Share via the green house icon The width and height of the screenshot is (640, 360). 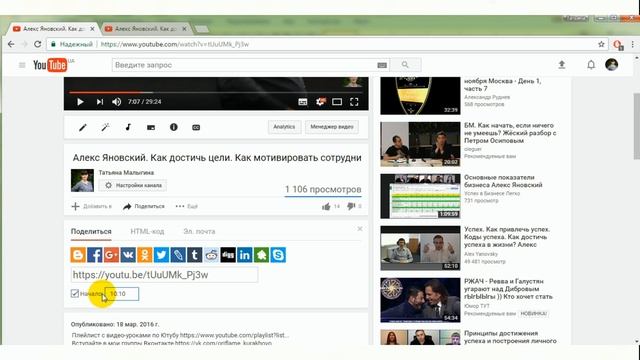coord(261,255)
